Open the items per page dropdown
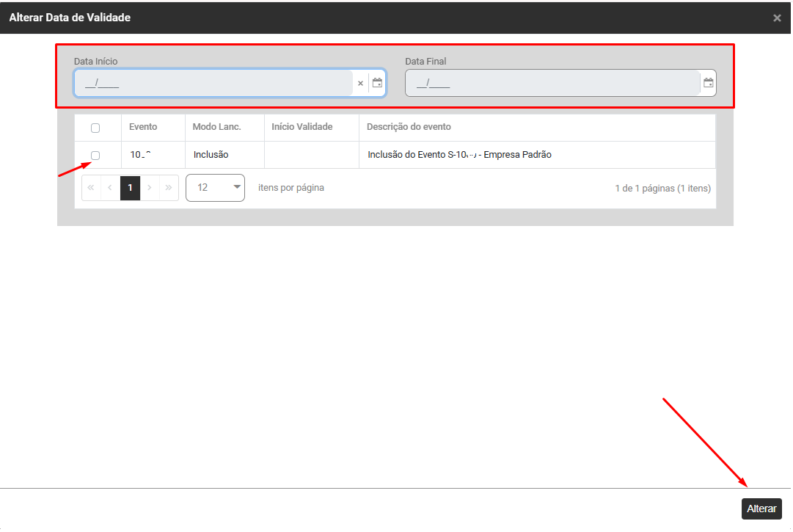Screen dimensions: 793x532 (215, 188)
